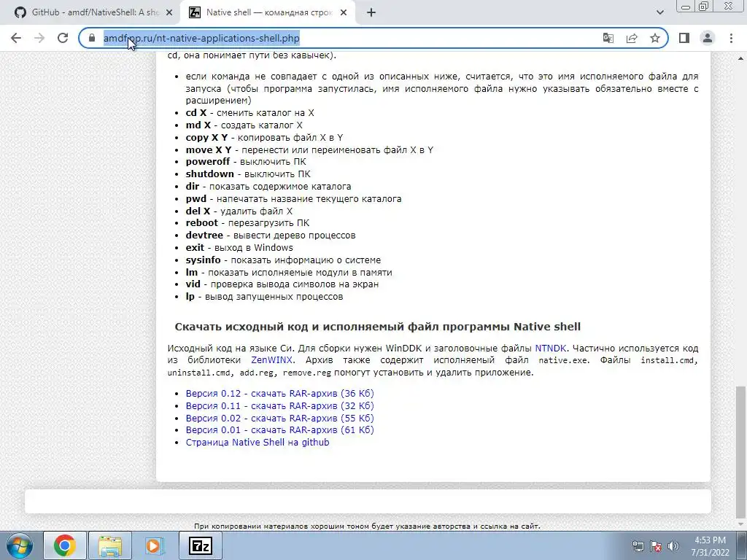The height and width of the screenshot is (560, 747).
Task: Click the 'vid' command text
Action: pos(193,284)
